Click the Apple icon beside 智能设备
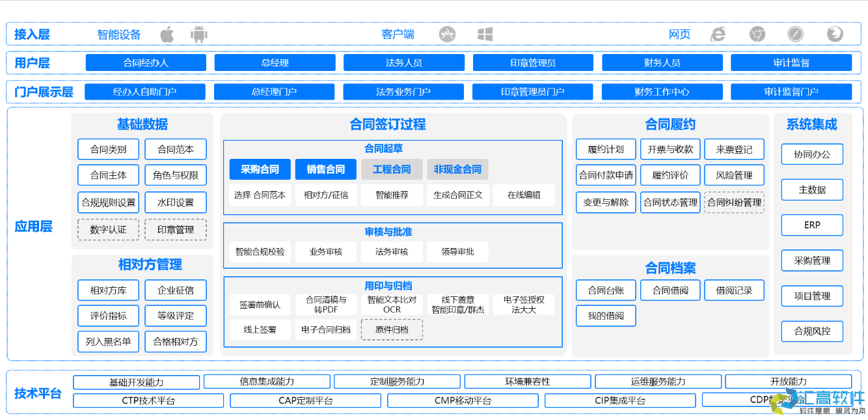 coord(167,33)
